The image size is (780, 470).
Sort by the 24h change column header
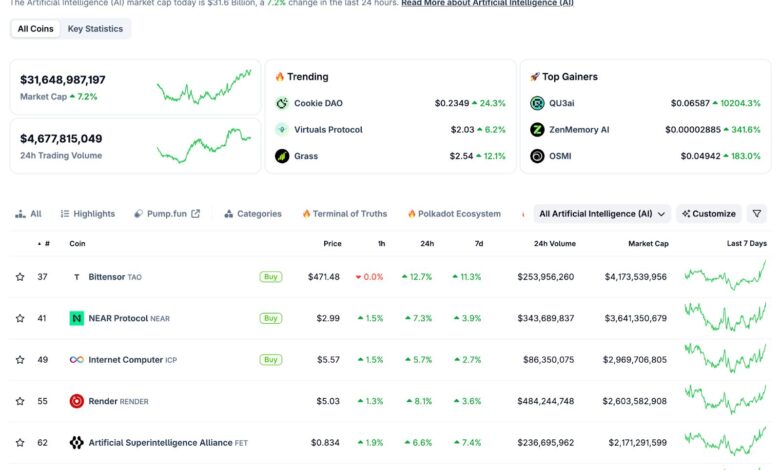(x=427, y=244)
